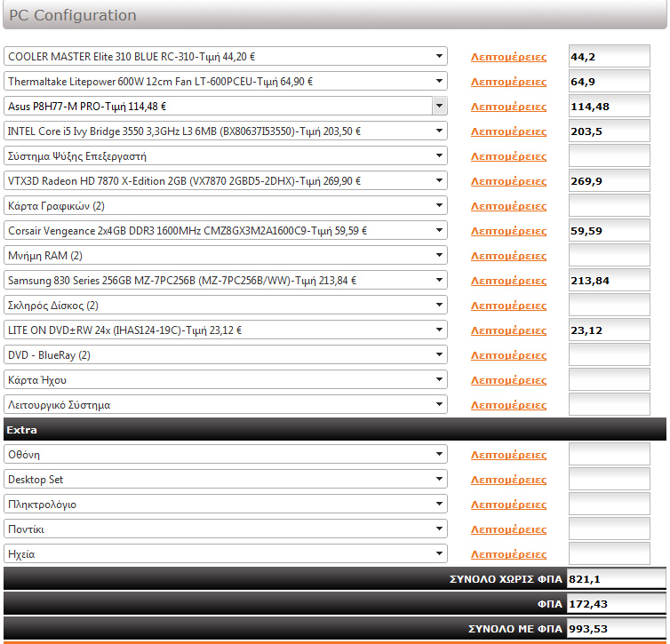Open Λεπτομέρειες link for DVD - BlueRay (2)
The width and height of the screenshot is (670, 644).
click(x=508, y=355)
